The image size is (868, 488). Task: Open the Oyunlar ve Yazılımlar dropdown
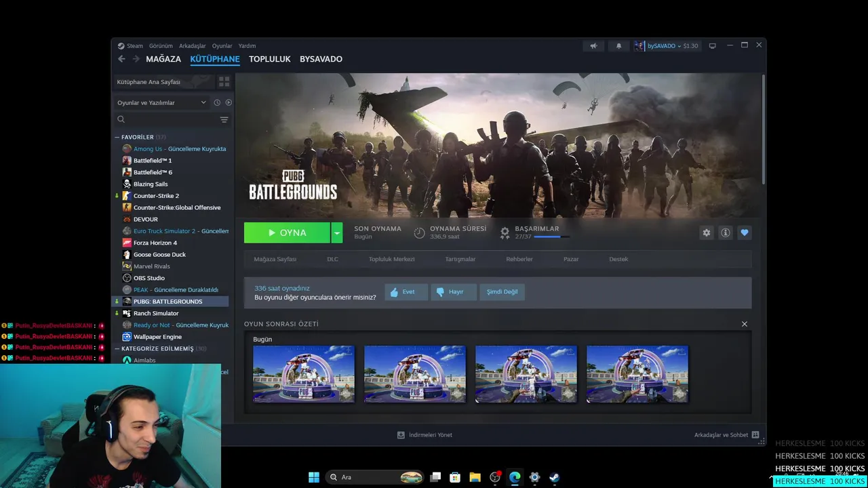coord(161,102)
